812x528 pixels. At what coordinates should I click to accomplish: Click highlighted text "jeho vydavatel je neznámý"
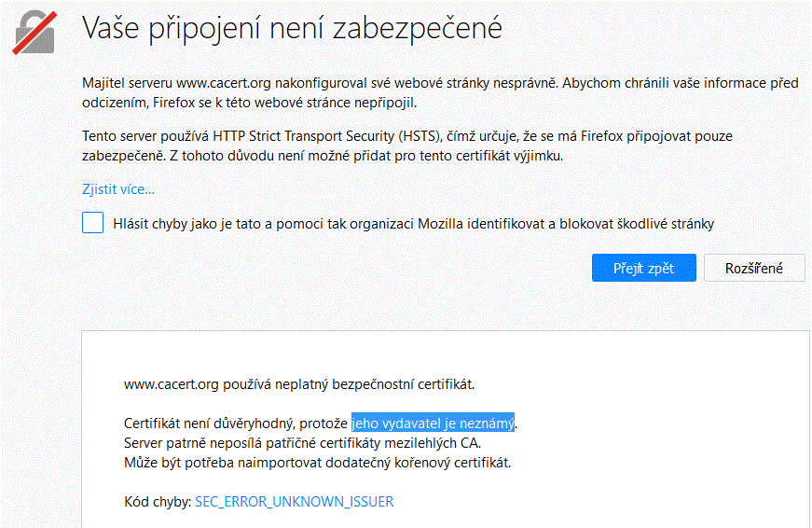click(433, 423)
